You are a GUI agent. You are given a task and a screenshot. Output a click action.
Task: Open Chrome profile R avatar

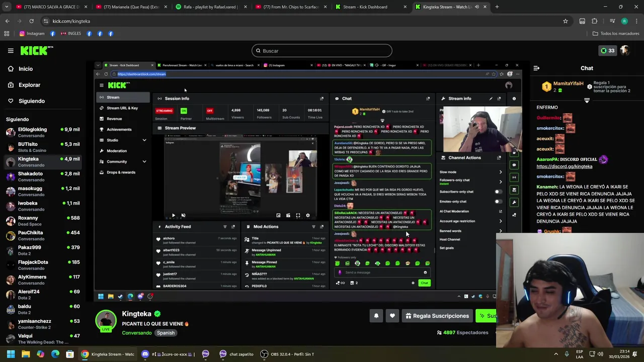(624, 21)
